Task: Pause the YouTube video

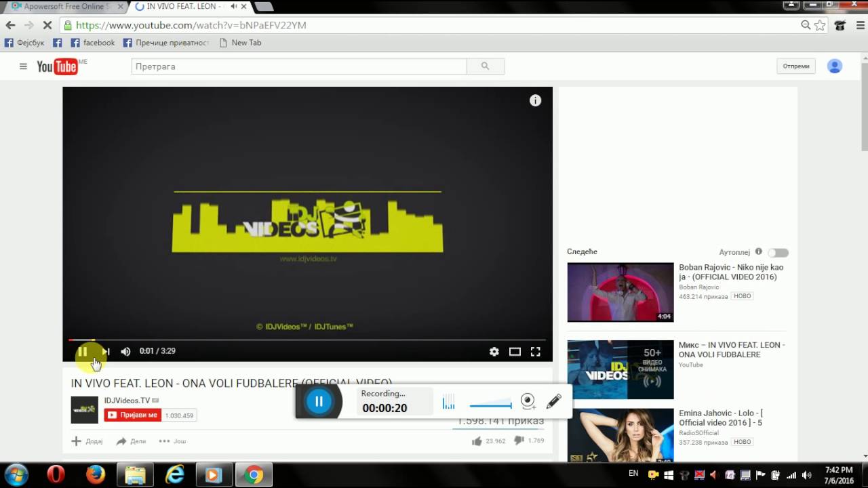Action: click(x=83, y=351)
